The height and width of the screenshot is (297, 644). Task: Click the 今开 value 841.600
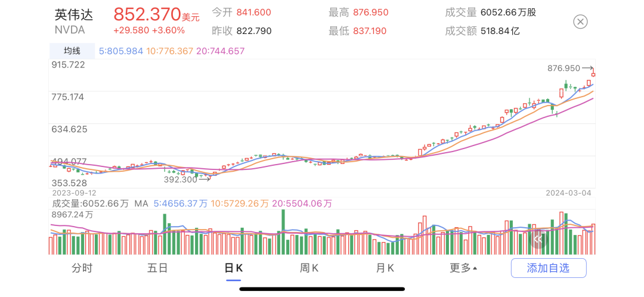point(254,13)
